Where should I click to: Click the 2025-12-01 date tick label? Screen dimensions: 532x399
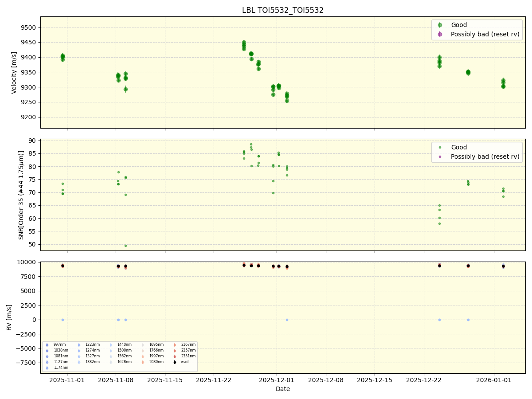277,380
